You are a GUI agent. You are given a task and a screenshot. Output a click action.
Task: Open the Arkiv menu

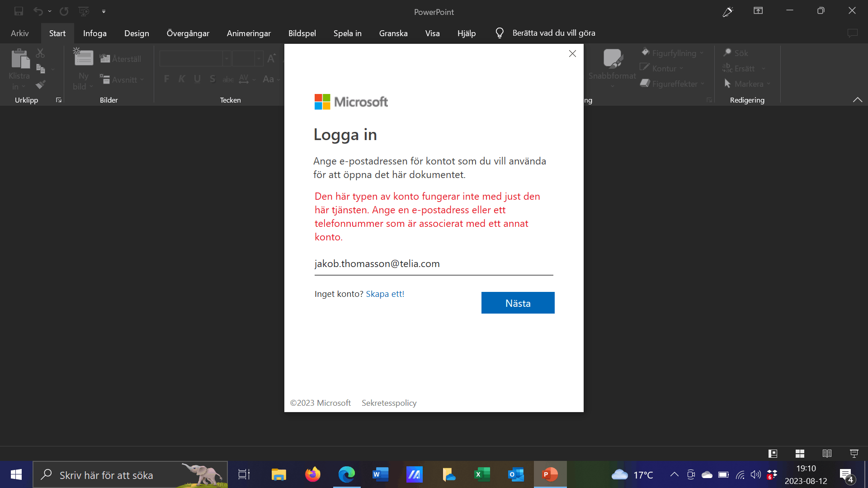pos(20,33)
